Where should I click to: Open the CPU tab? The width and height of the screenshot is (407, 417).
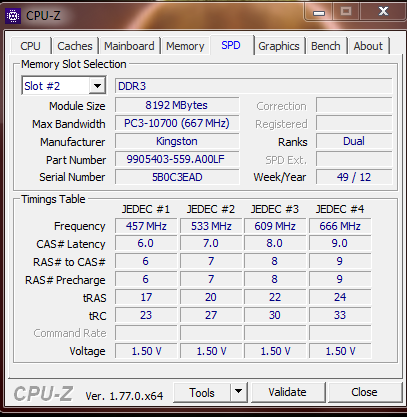30,46
